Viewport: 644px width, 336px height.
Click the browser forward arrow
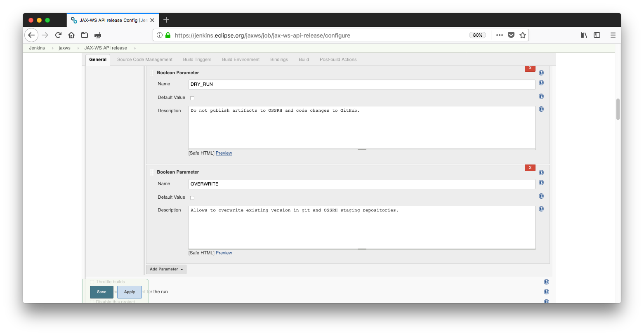(45, 35)
